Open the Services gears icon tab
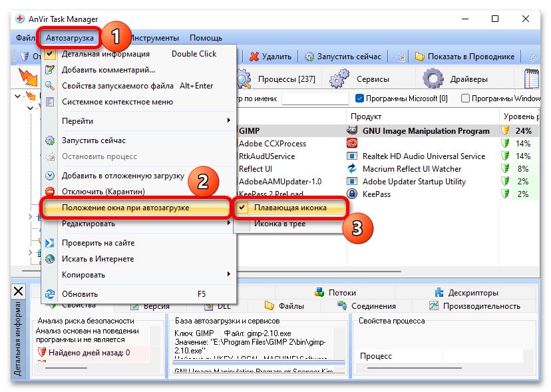Viewport: 551px width, 392px height. pos(339,79)
